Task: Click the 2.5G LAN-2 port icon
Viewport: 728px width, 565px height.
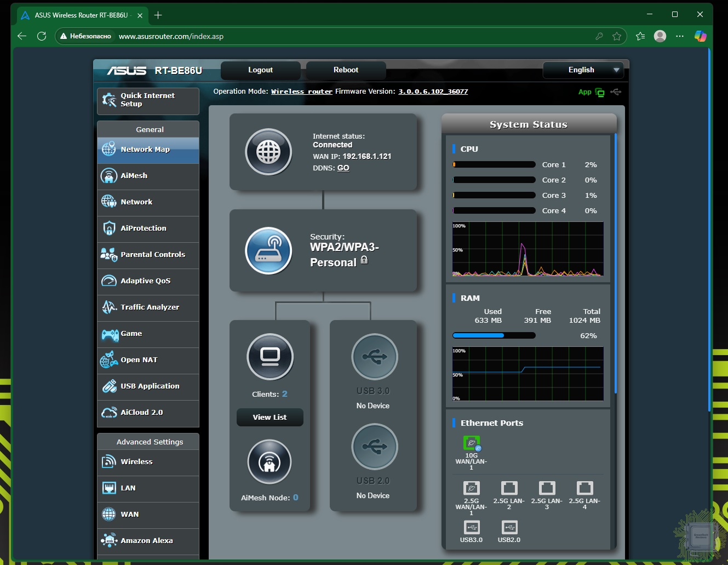Action: [509, 488]
